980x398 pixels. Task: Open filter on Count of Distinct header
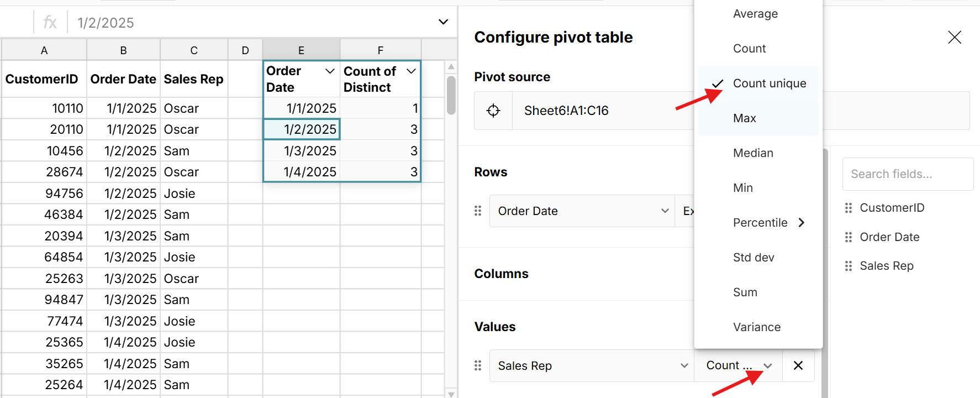(411, 71)
